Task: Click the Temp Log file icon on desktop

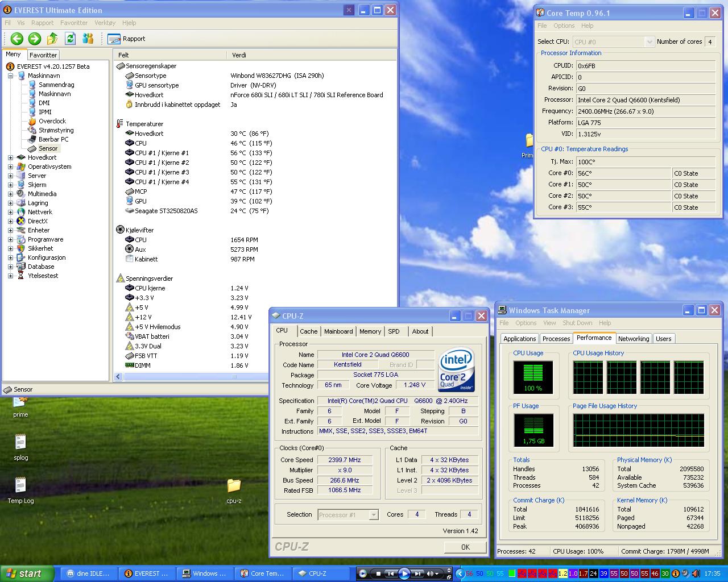Action: [x=20, y=485]
